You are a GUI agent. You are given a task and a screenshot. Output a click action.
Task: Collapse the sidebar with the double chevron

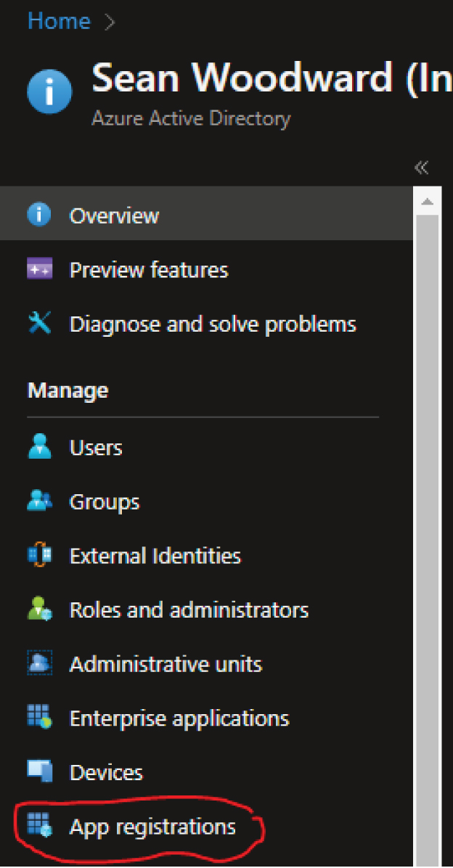[422, 167]
